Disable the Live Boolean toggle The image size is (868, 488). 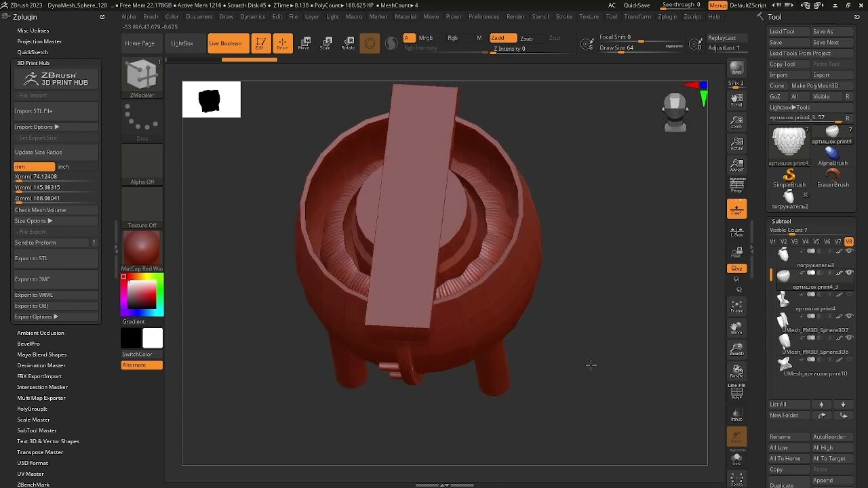[227, 43]
